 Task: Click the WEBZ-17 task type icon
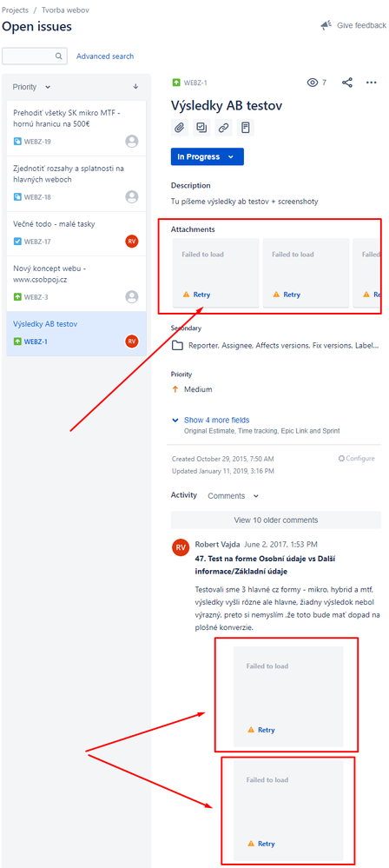tap(17, 242)
